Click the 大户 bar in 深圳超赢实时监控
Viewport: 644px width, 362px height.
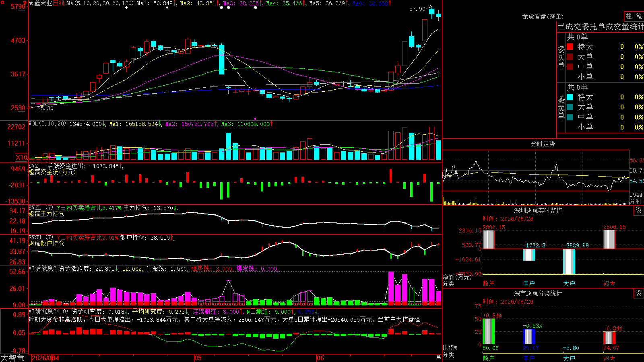569,261
